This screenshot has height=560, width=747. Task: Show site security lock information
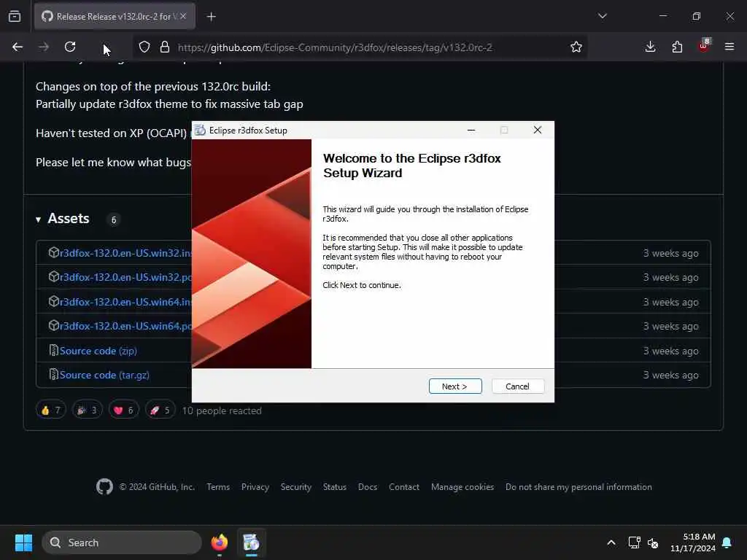click(165, 47)
